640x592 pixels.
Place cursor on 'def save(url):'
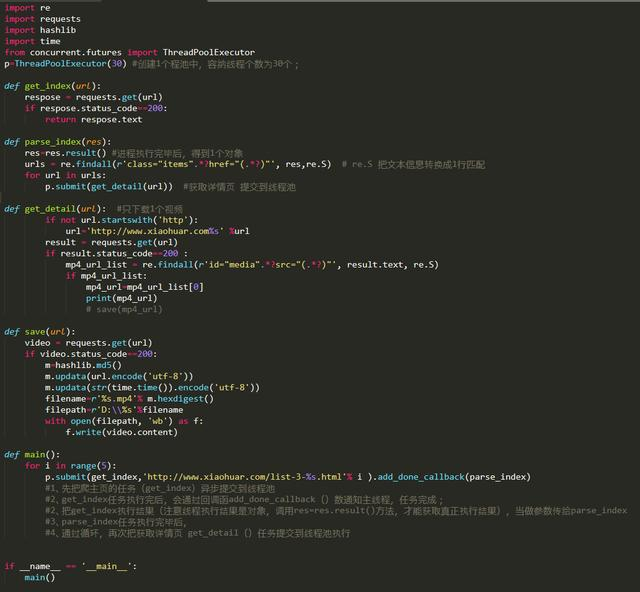click(x=40, y=332)
